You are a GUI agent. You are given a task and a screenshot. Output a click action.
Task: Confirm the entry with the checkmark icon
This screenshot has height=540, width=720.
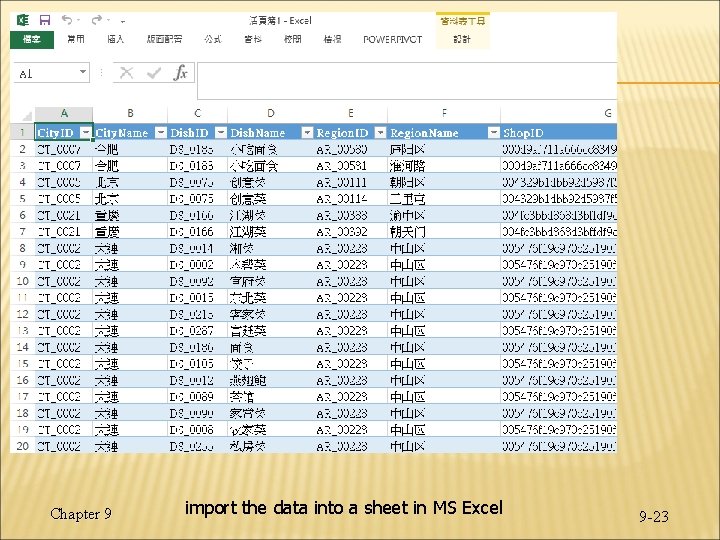(x=154, y=73)
